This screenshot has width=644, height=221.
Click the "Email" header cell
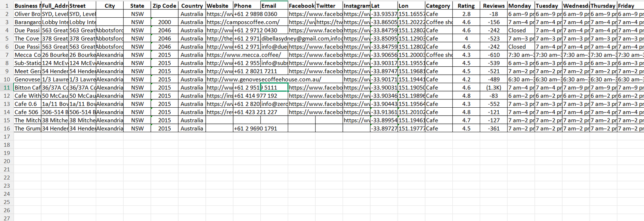(x=274, y=6)
